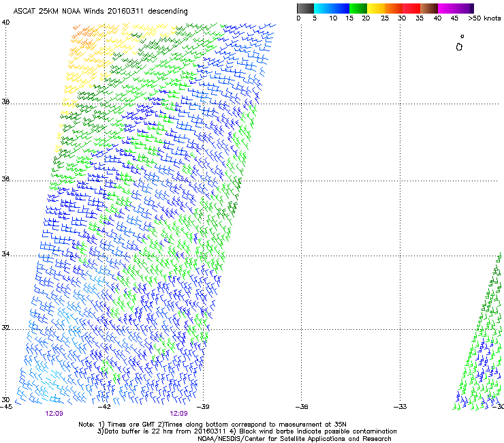Viewport: 504px width, 443px height.
Task: Click the NOAA/NESDIS Center credit line
Action: [294, 439]
